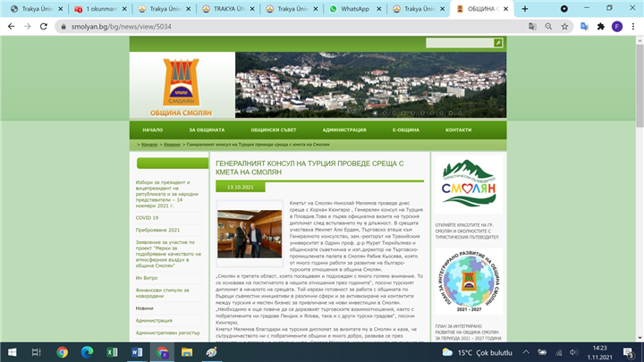
Task: Open Финансови стимули за новородени link
Action: [162, 293]
